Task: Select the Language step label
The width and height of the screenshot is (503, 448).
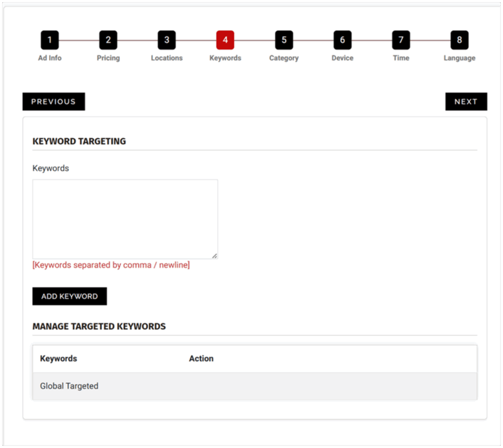Action: tap(459, 58)
